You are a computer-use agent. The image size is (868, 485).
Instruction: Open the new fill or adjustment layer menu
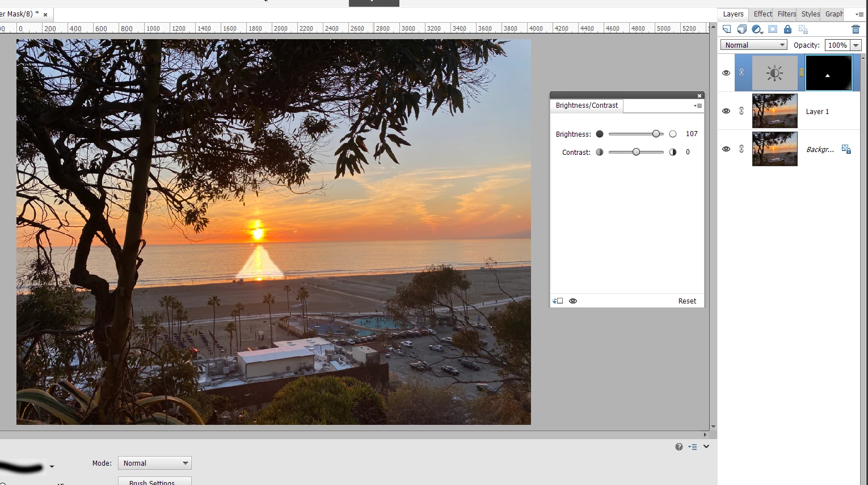[757, 29]
